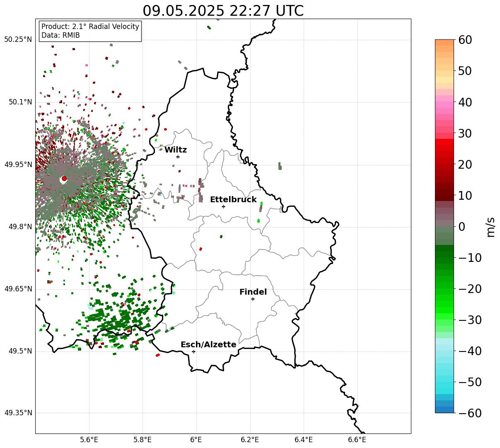Pick the dark green colorbar segment near −10
This screenshot has width=500, height=448.
(444, 254)
